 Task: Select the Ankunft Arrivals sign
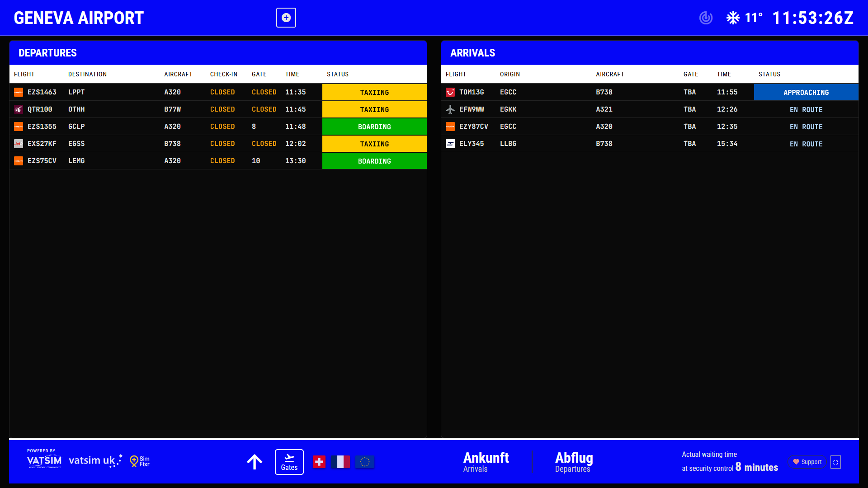(x=486, y=462)
